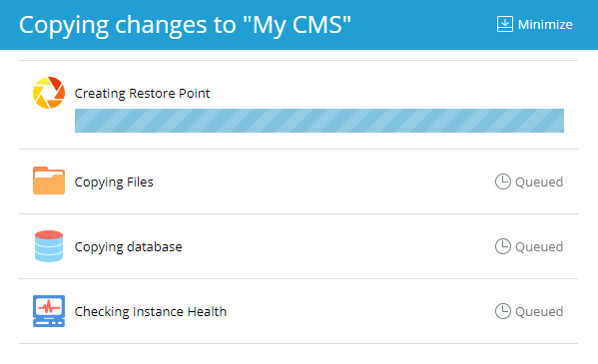Click the camera shutter Restore Point icon
Viewport: 598px width, 364px height.
click(49, 93)
